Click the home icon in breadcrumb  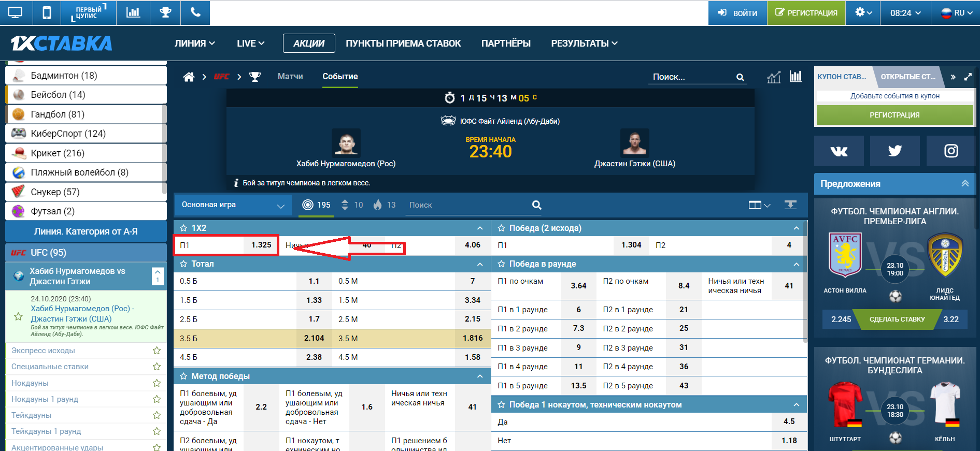coord(189,77)
